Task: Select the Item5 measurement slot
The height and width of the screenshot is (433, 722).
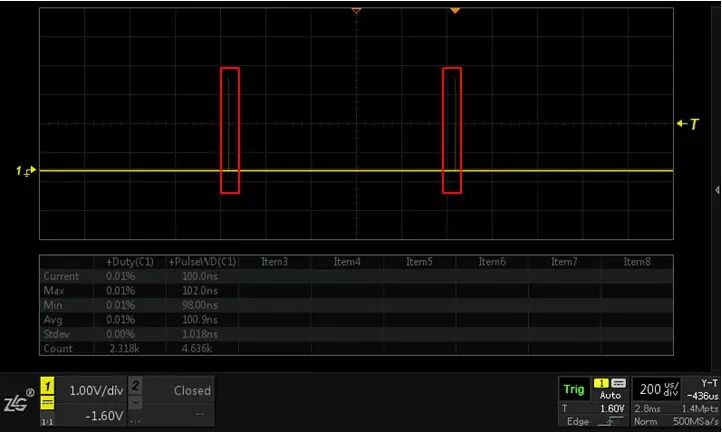Action: pos(419,262)
